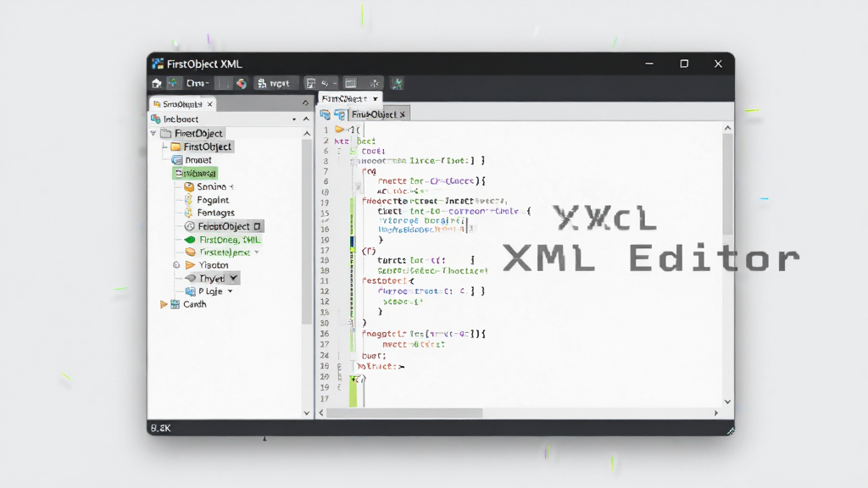Expand the 'Candh' tree node
The width and height of the screenshot is (868, 488).
[x=164, y=304]
